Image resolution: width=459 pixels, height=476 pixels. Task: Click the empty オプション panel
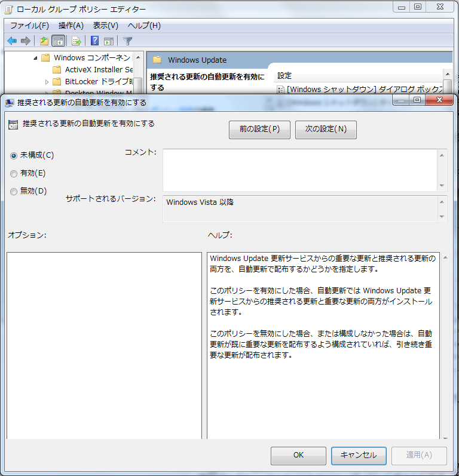tap(104, 345)
